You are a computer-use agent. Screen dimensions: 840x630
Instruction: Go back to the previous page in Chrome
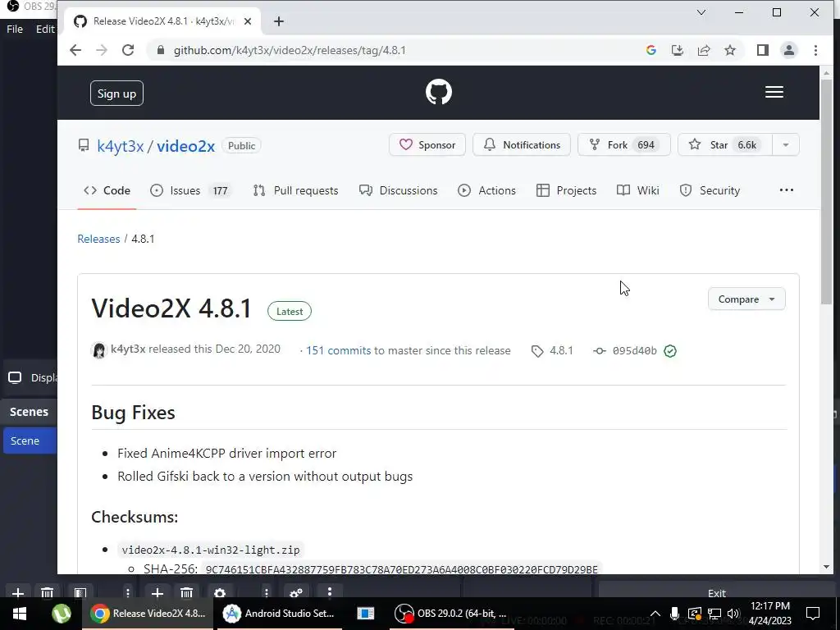75,50
